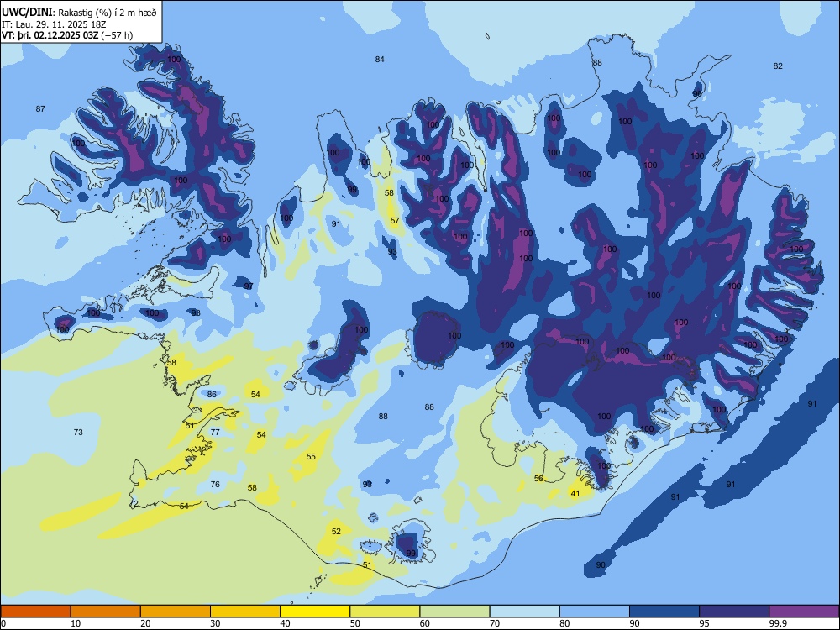Pick the pale blue 70–80 legend swatch
The height and width of the screenshot is (630, 840).
[x=525, y=612]
